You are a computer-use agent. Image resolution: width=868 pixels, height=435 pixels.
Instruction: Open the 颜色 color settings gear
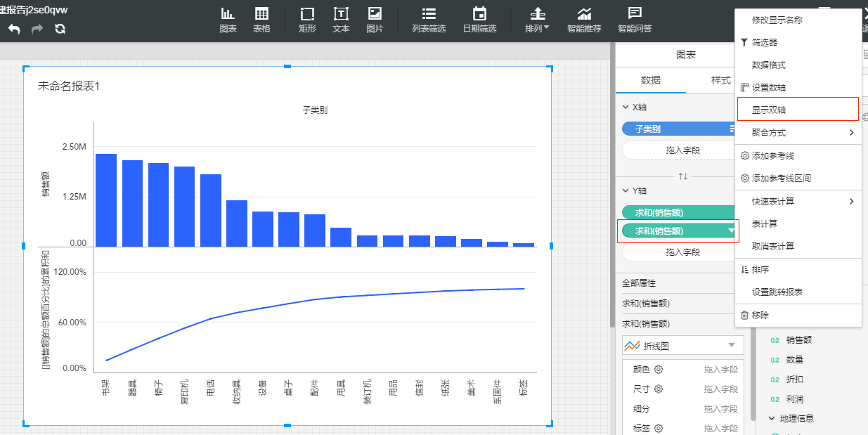pyautogui.click(x=659, y=370)
